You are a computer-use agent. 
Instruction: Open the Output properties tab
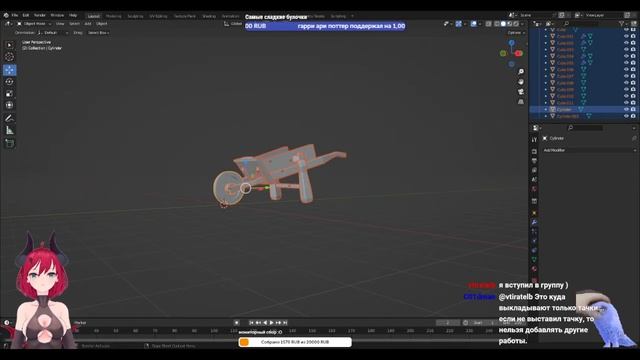[534, 161]
